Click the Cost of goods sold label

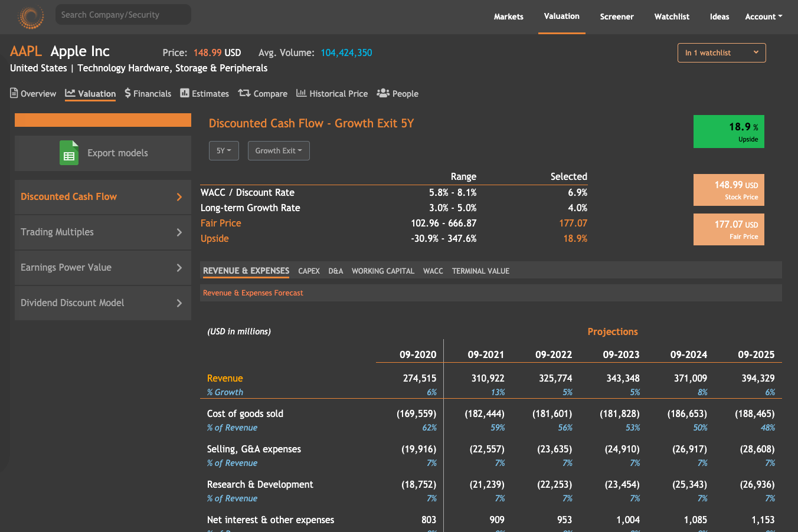[x=245, y=413]
